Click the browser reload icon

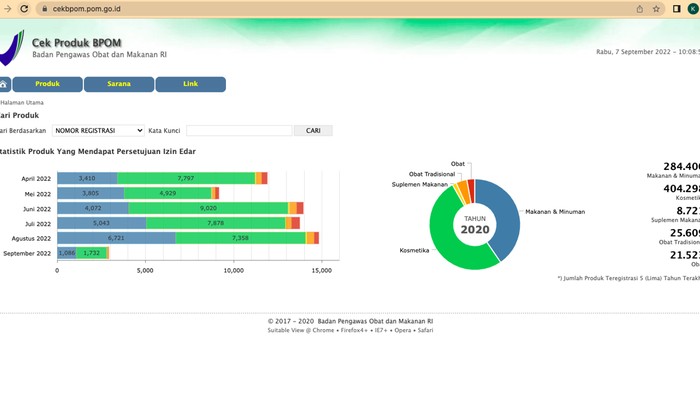(24, 8)
